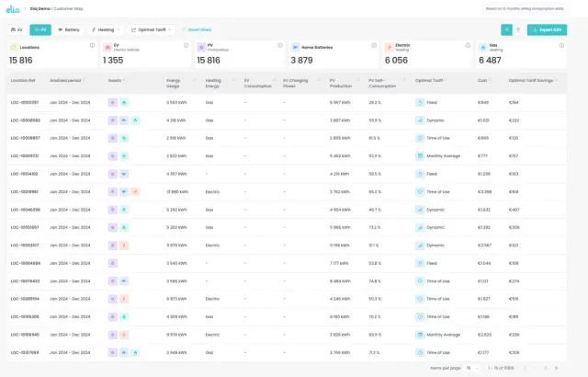Screen dimensions: 588x377
Task: Click Reset filters link
Action: click(x=197, y=29)
